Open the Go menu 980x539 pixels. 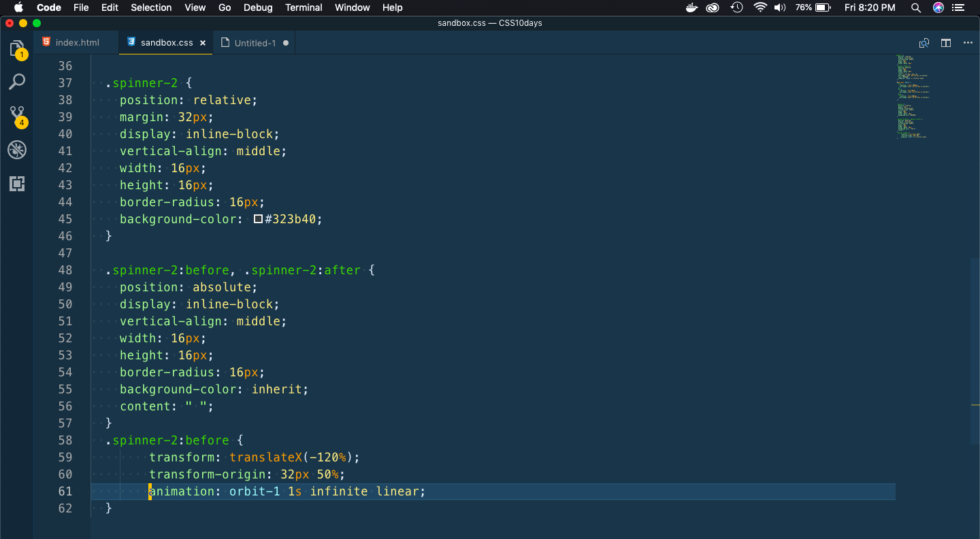click(x=225, y=7)
